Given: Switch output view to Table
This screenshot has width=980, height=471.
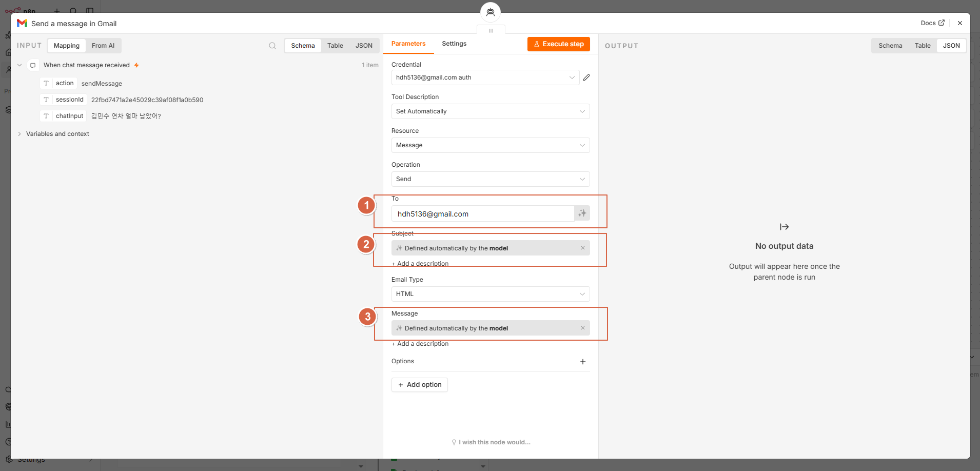Looking at the screenshot, I should pos(923,46).
